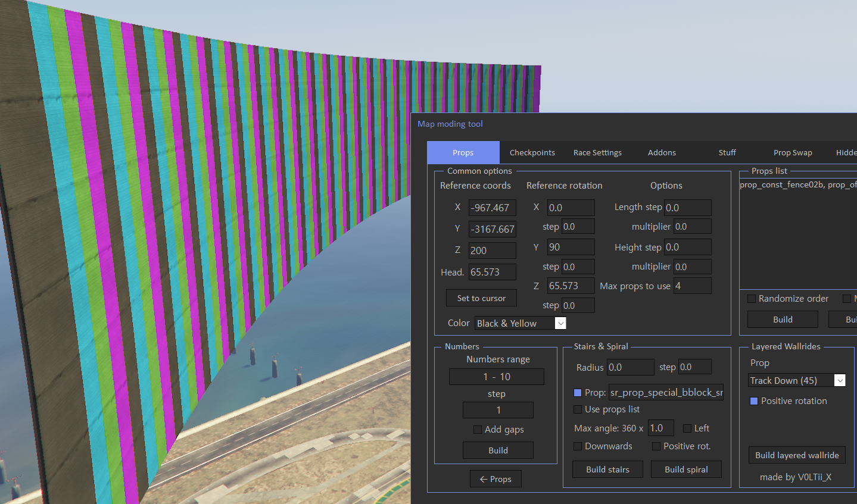857x504 pixels.
Task: Enable the Add gaps checkbox
Action: (x=478, y=430)
